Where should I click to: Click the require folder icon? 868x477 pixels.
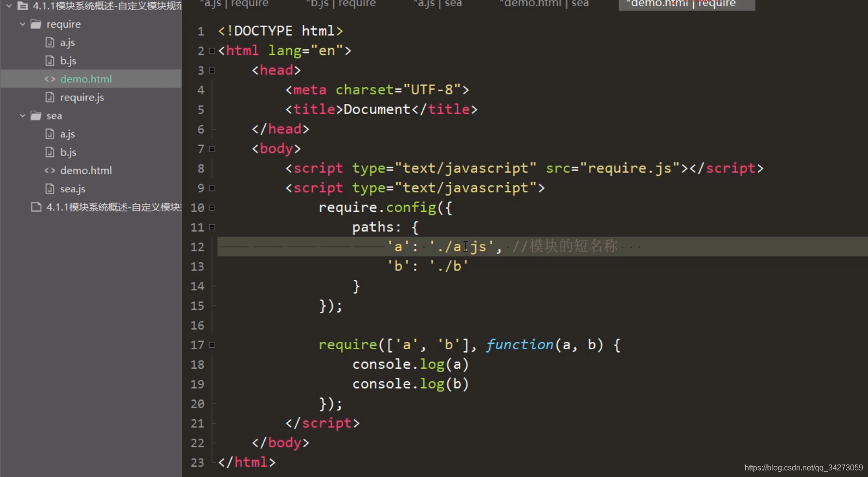pos(36,24)
